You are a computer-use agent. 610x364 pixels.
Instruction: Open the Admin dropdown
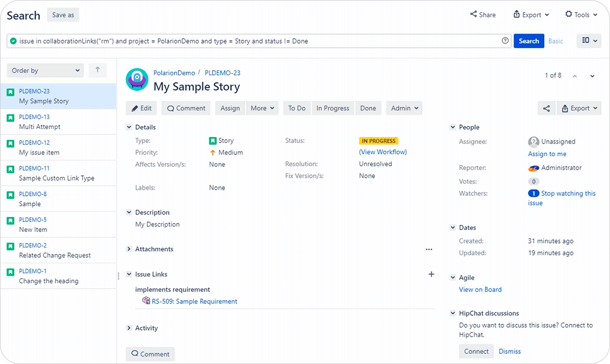[x=404, y=108]
